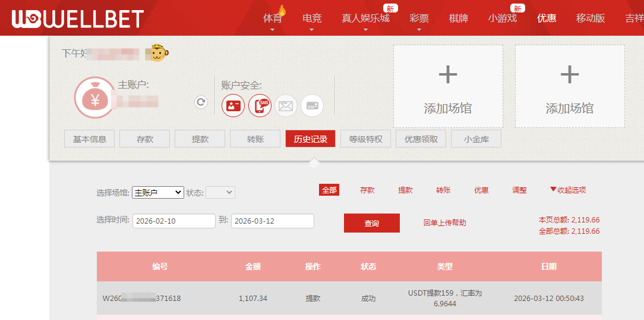Open email verification envelope icon
The width and height of the screenshot is (644, 320).
point(286,106)
